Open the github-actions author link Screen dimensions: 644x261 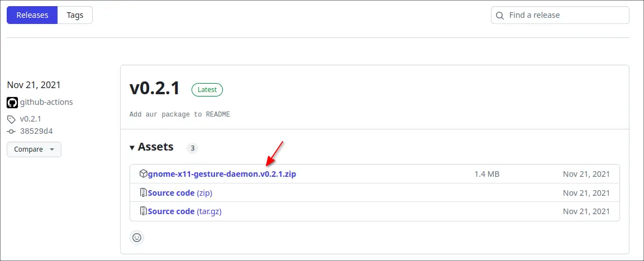point(46,102)
